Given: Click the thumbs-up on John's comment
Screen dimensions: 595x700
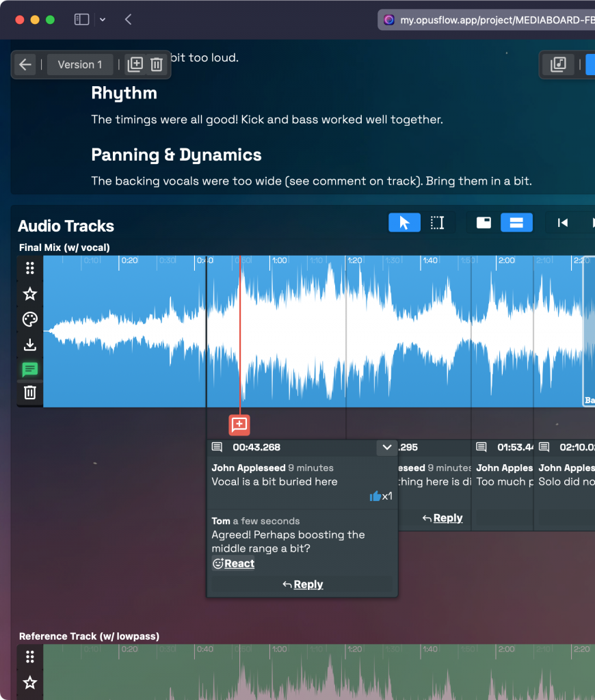Looking at the screenshot, I should [x=375, y=496].
